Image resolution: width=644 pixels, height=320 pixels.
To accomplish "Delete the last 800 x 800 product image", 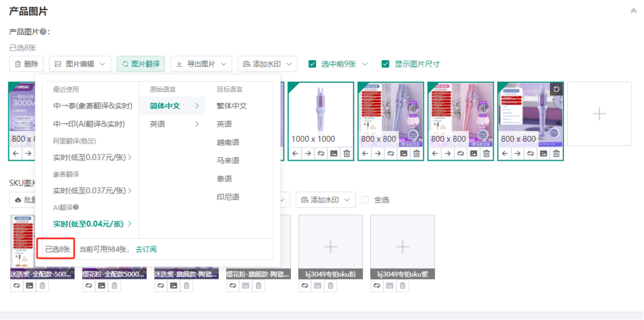I will pyautogui.click(x=556, y=153).
